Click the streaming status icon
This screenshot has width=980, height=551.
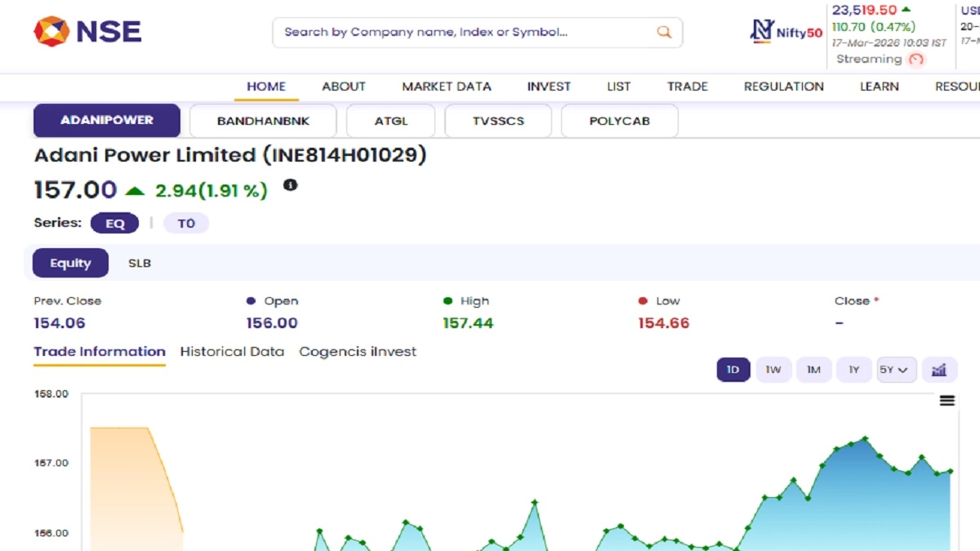pos(916,60)
